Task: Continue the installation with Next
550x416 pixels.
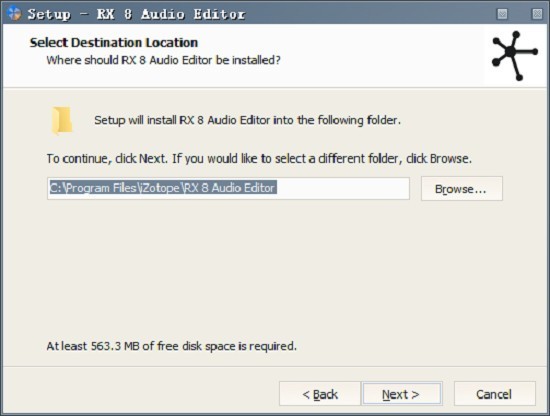Action: click(402, 394)
